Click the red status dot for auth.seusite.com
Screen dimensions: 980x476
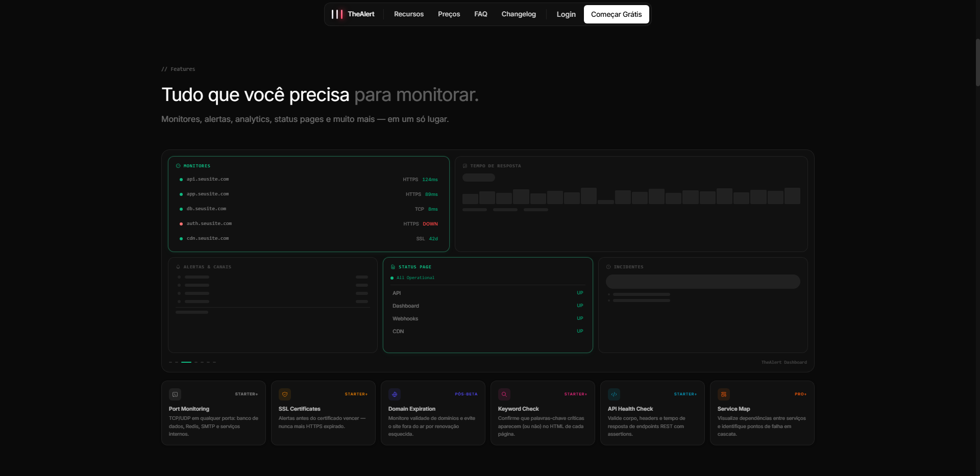(181, 224)
